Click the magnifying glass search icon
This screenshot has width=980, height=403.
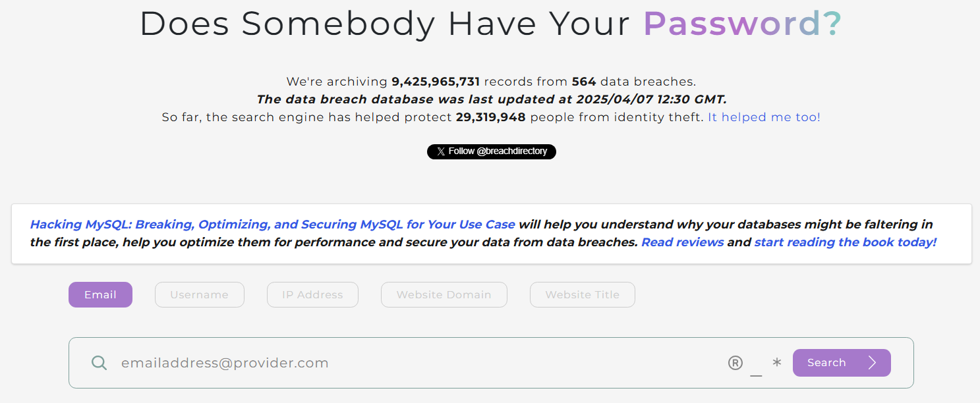click(x=99, y=362)
